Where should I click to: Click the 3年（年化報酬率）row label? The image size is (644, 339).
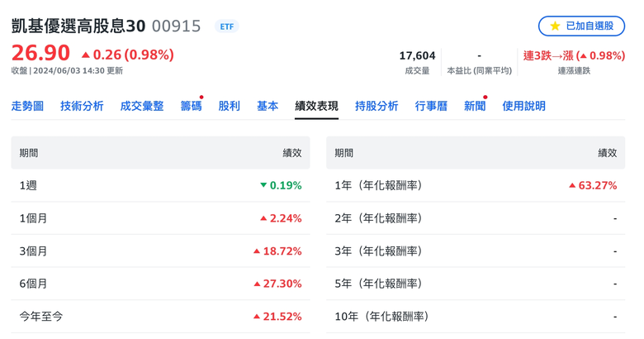[x=378, y=251]
